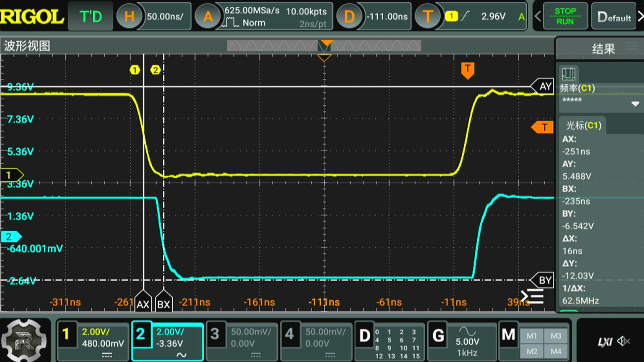Open the Rigol gear navigation icon
Screen dimensions: 644x362
point(23,340)
